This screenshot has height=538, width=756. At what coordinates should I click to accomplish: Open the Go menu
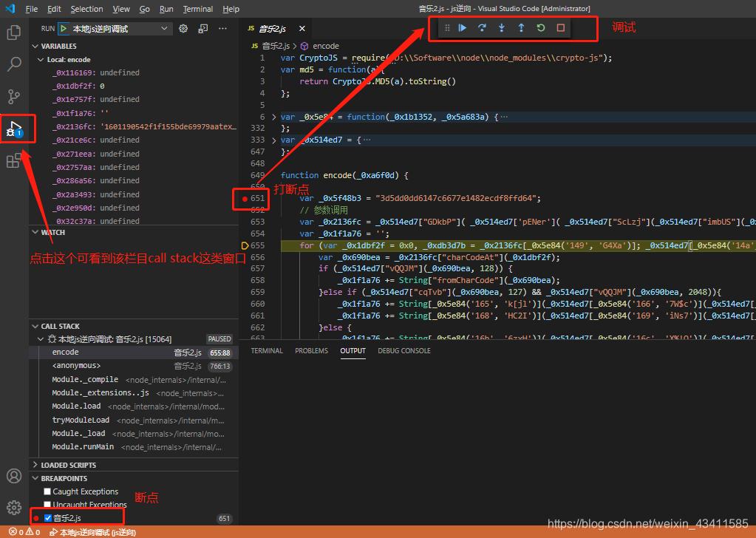click(x=144, y=9)
